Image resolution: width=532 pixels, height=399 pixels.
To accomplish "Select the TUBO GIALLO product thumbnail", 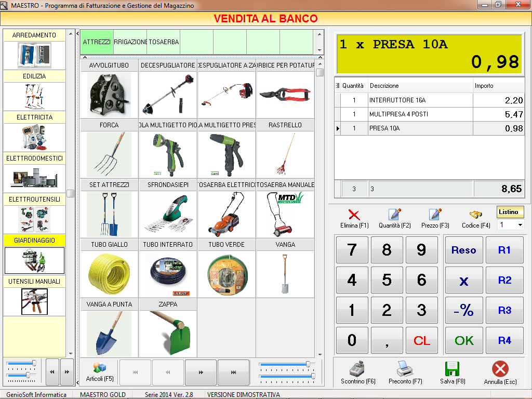I will click(x=109, y=269).
